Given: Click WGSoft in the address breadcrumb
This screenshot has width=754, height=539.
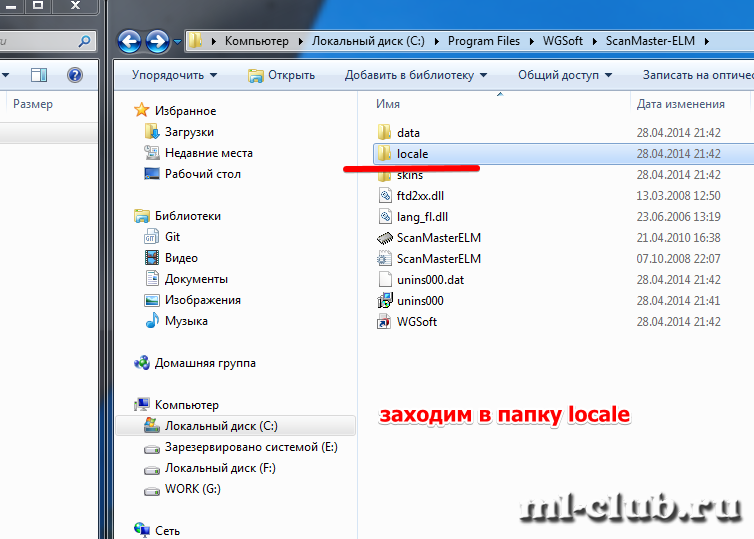Looking at the screenshot, I should pos(564,41).
